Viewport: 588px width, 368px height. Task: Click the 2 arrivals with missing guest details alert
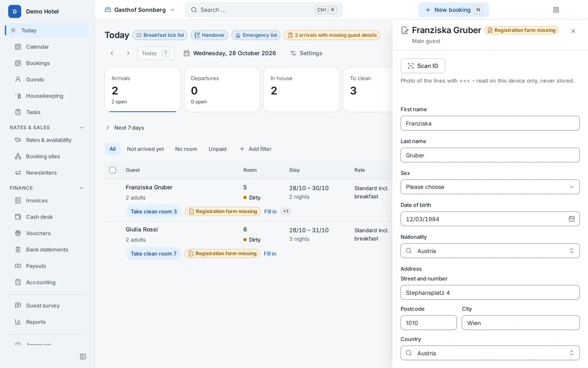click(x=332, y=35)
